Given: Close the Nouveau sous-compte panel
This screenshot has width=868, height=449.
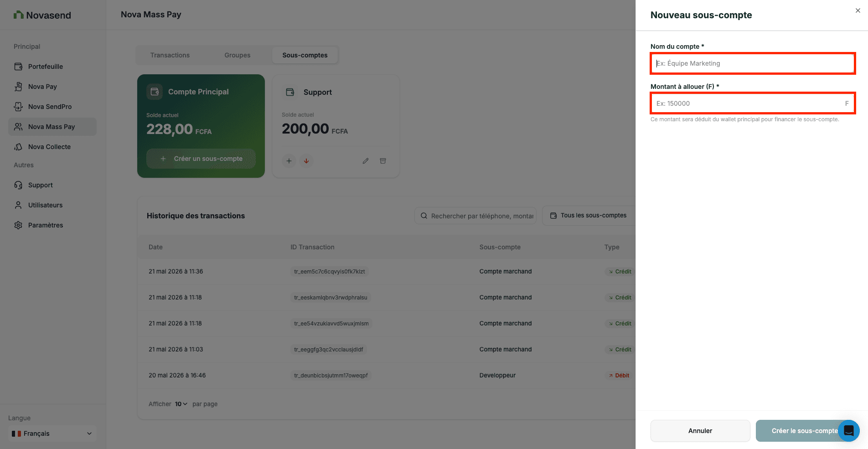Looking at the screenshot, I should tap(858, 10).
